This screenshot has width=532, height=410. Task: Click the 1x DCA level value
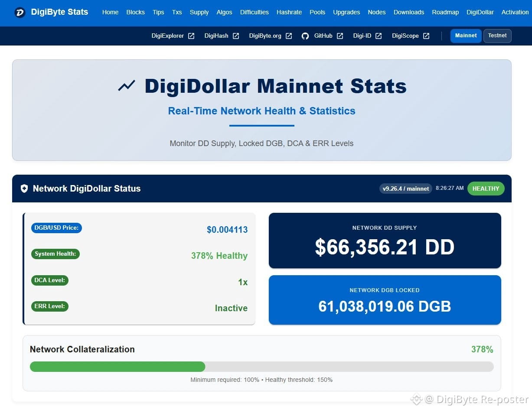point(243,282)
